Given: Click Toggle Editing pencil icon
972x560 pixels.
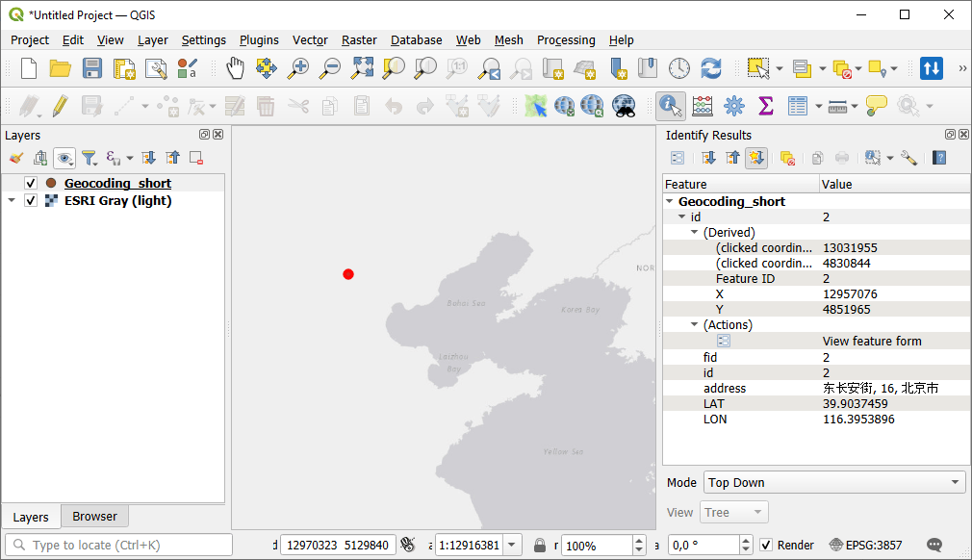Looking at the screenshot, I should pyautogui.click(x=60, y=106).
